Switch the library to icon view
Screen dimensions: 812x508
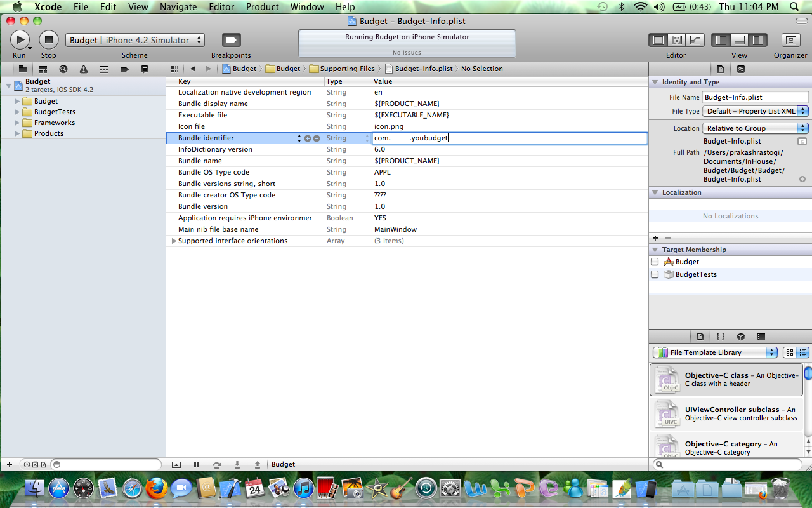pos(790,352)
